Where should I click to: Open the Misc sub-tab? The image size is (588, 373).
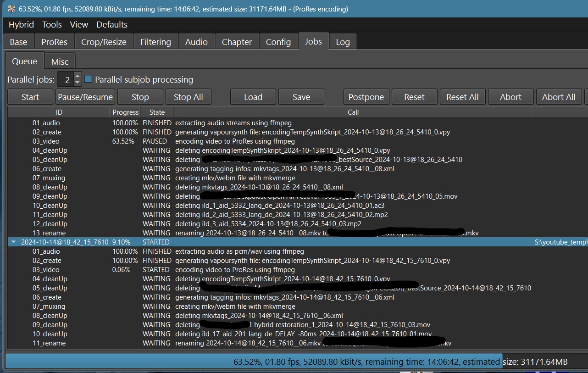(60, 61)
